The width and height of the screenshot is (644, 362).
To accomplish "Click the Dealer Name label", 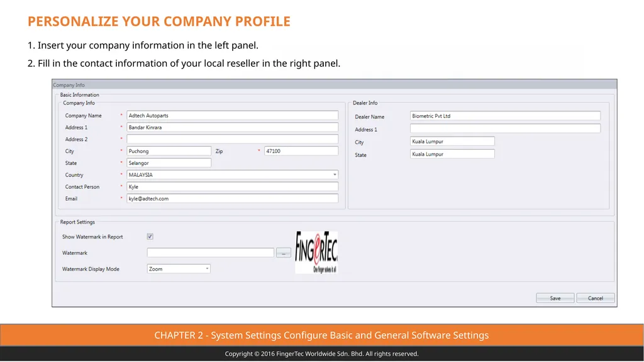I will pyautogui.click(x=370, y=117).
